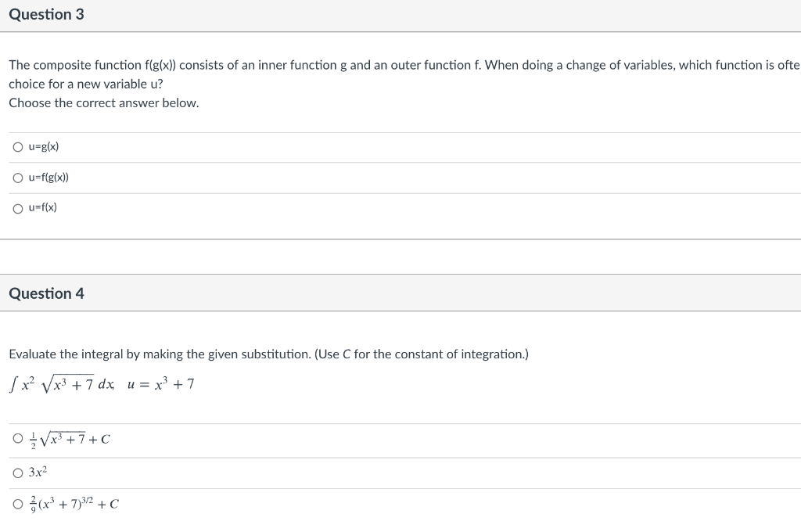
Task: Click the 3x² answer text
Action: pyautogui.click(x=38, y=473)
